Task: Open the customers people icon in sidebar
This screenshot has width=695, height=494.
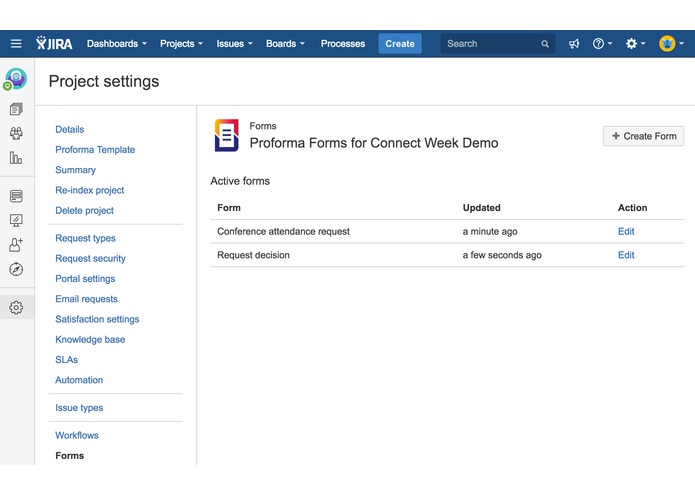Action: 16,133
